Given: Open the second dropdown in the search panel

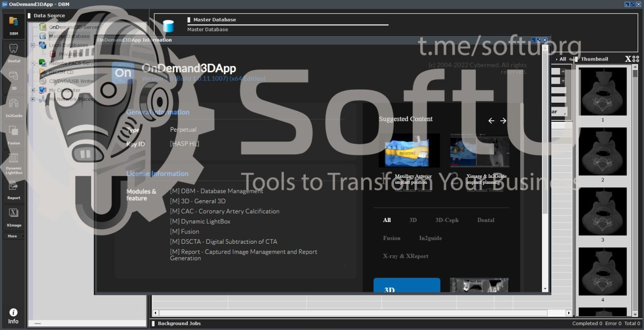Looking at the screenshot, I should point(563,81).
